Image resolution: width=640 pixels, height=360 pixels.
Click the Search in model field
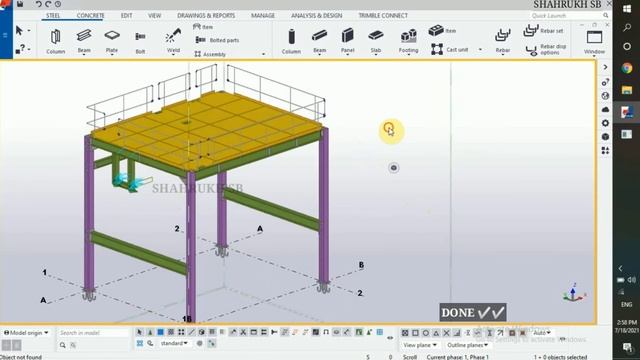click(x=92, y=333)
